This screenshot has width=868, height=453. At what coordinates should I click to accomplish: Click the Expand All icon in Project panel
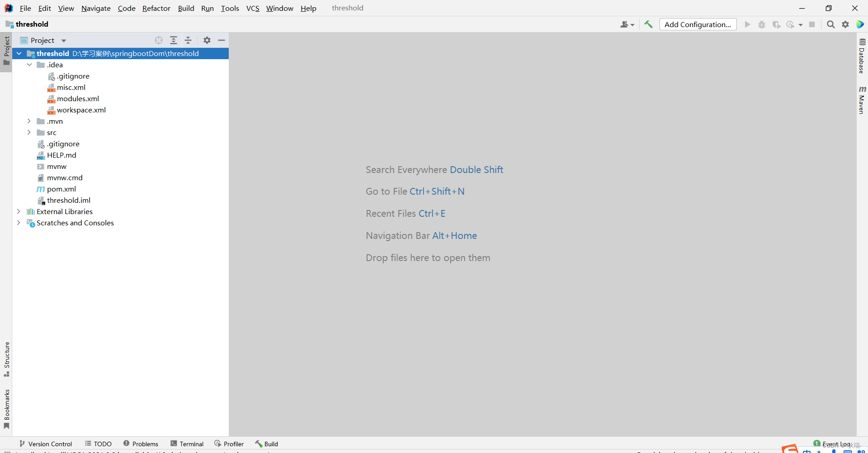[x=174, y=40]
